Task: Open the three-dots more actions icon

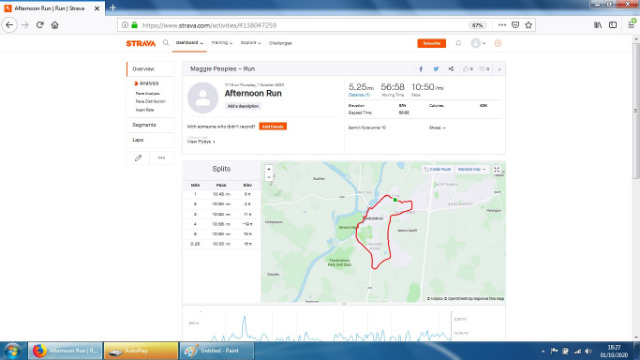Action: tap(161, 158)
